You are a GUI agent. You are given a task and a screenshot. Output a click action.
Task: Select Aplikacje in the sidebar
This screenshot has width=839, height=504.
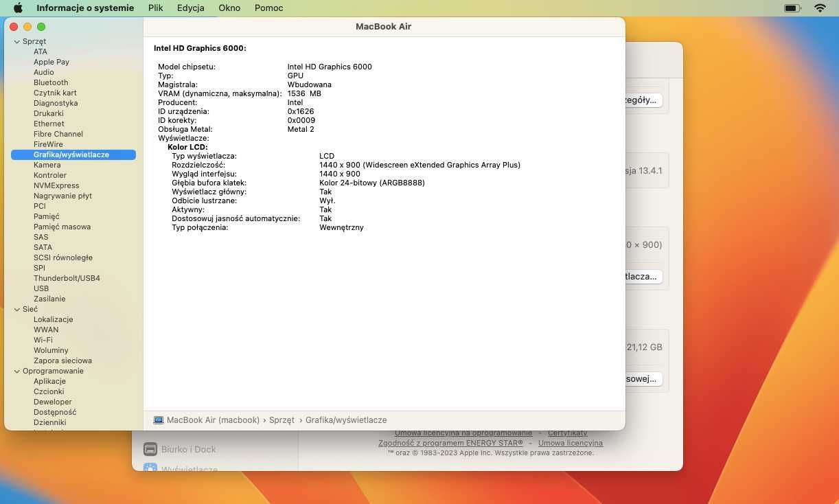49,381
